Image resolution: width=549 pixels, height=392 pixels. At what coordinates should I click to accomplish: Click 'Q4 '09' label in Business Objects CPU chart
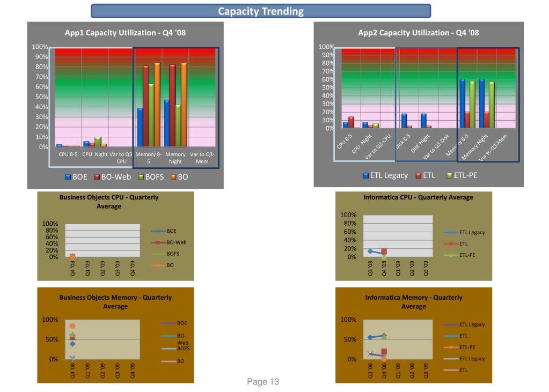(133, 269)
